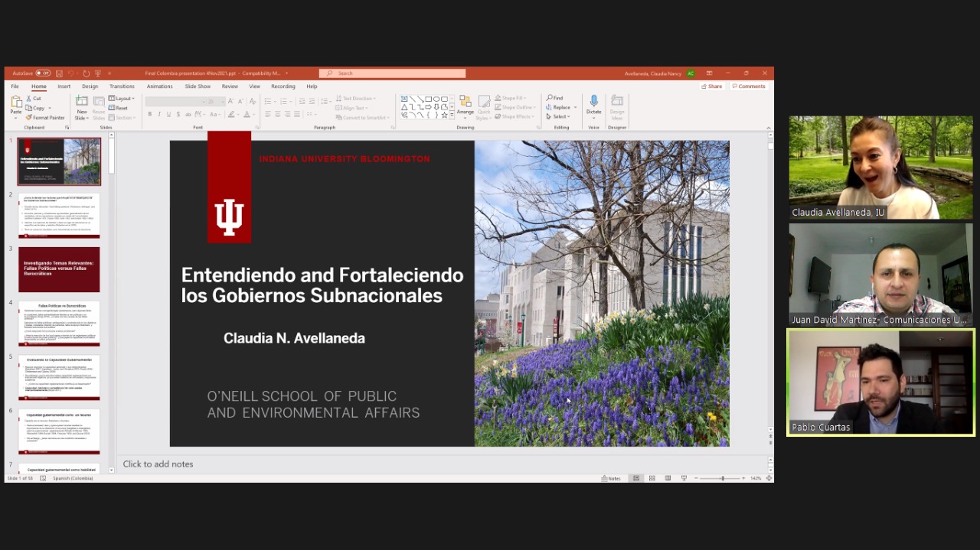Switch to the Insert tab
Screen dimensions: 980x550
(x=64, y=86)
